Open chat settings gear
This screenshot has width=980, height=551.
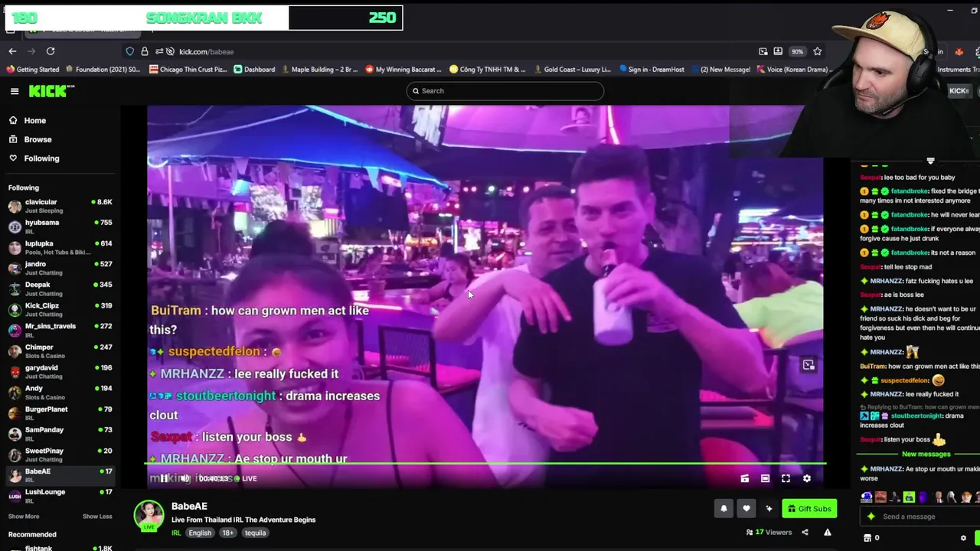963,538
